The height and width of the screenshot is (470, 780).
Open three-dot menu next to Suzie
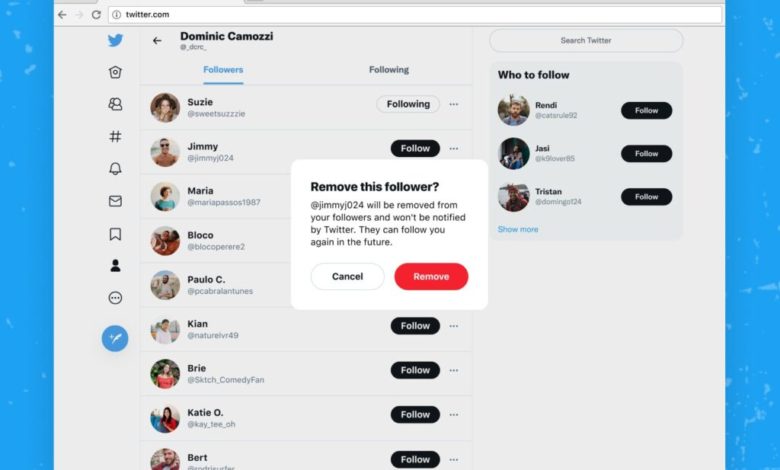tap(454, 104)
